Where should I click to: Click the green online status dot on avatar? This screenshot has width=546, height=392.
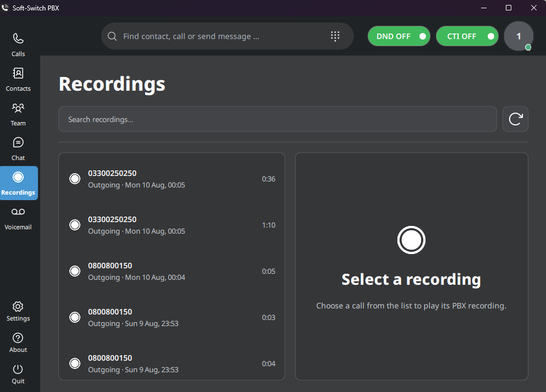pos(528,47)
